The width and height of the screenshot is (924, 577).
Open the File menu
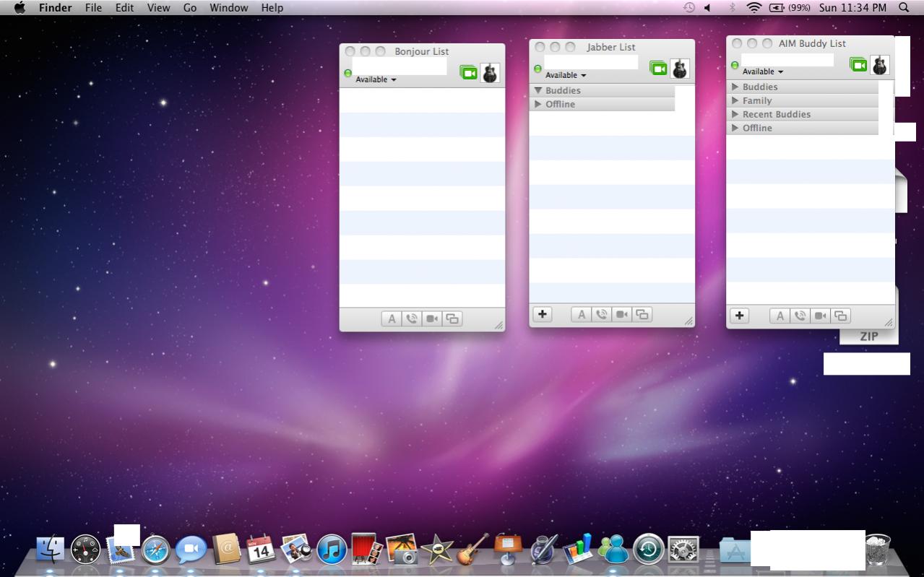[x=93, y=7]
